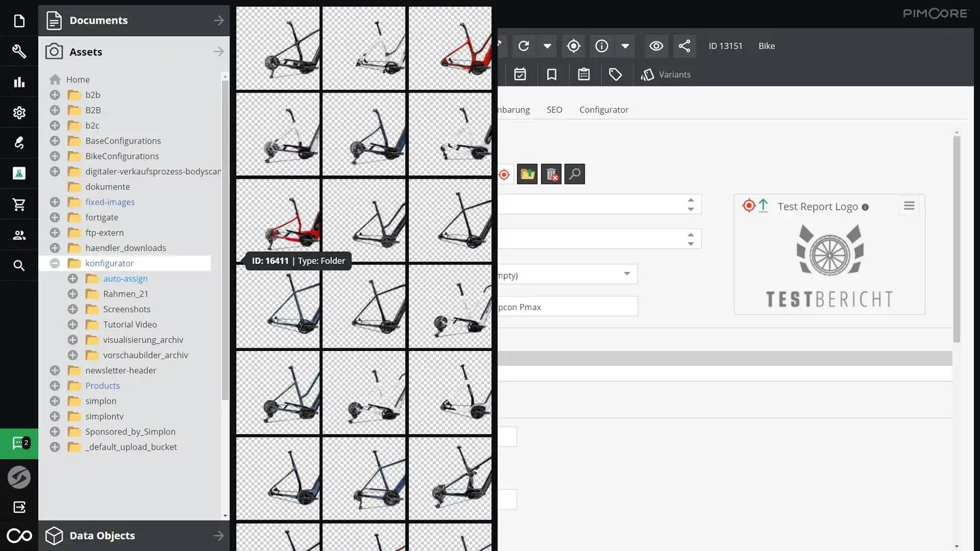The height and width of the screenshot is (551, 980).
Task: Collapse the konfigurator folder
Action: 55,263
